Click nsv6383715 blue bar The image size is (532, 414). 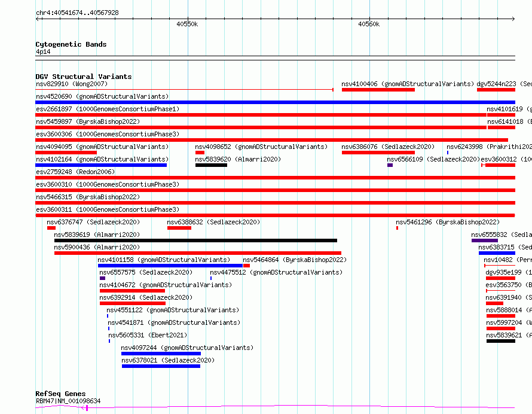[497, 253]
